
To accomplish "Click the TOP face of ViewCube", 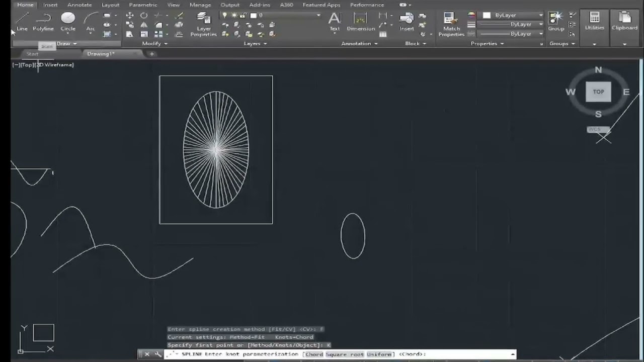I will [x=598, y=92].
